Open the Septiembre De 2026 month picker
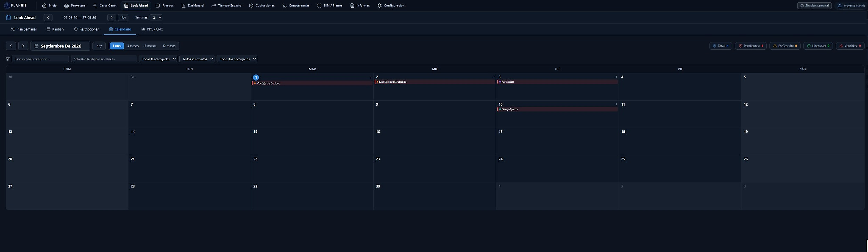Viewport: 868px width, 252px height. pos(60,46)
